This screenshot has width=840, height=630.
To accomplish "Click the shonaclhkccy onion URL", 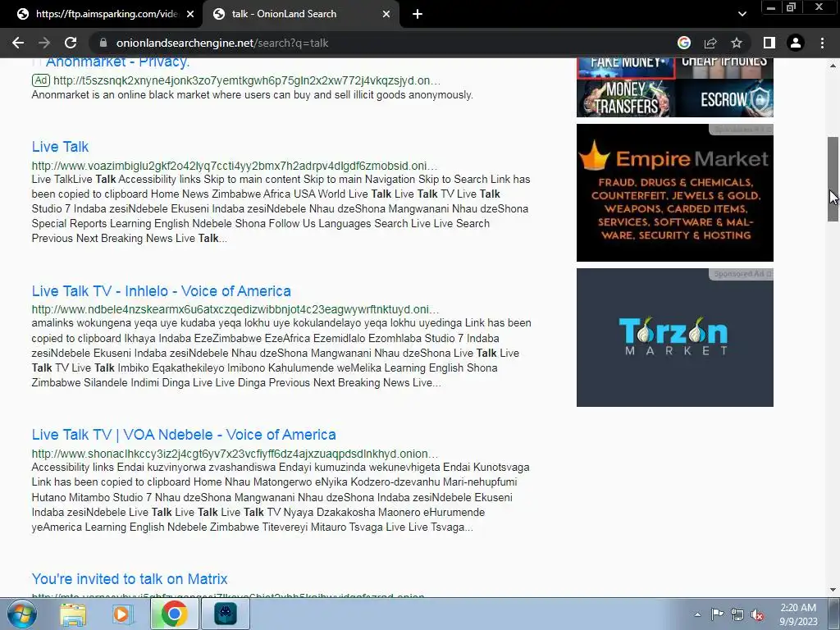I will click(235, 454).
